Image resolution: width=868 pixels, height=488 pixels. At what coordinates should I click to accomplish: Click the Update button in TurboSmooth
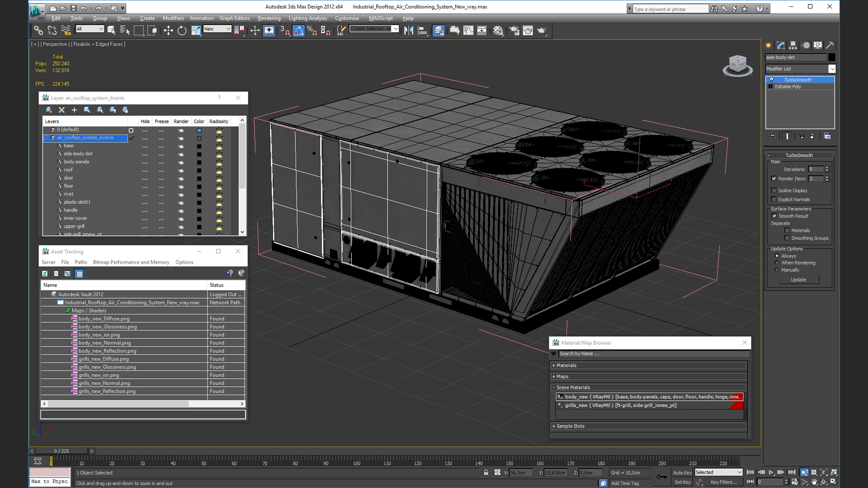pyautogui.click(x=798, y=280)
